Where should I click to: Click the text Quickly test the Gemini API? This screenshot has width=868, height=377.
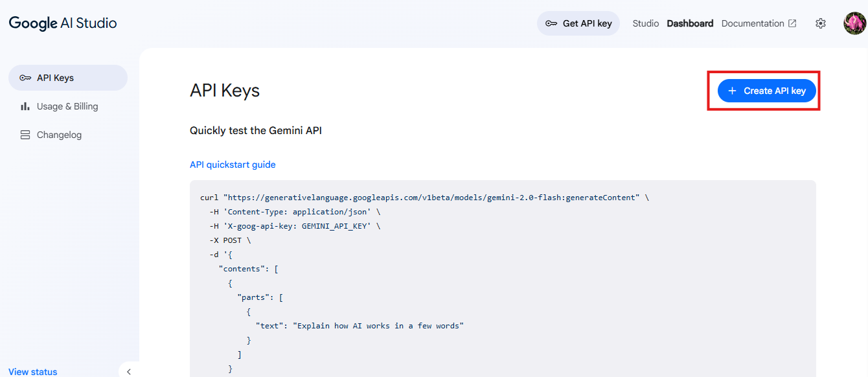coord(256,130)
